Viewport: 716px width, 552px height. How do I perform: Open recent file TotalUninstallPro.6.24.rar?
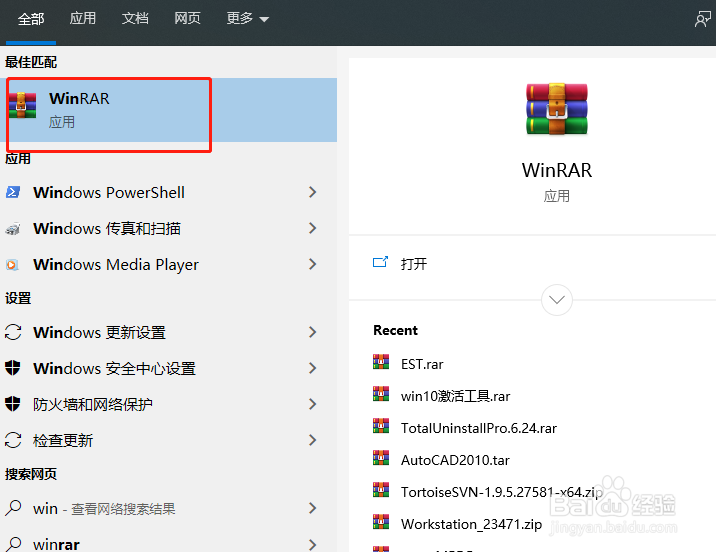pyautogui.click(x=479, y=428)
